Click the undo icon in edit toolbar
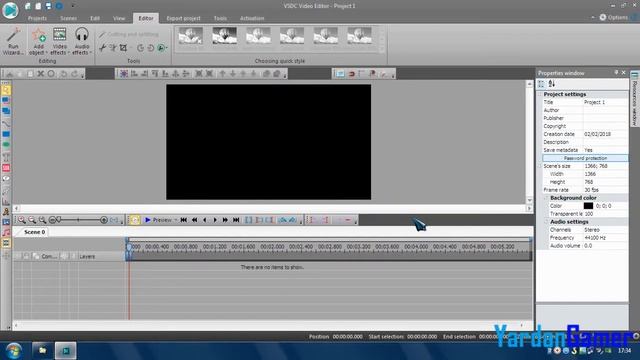Image resolution: width=640 pixels, height=360 pixels. pos(64,74)
